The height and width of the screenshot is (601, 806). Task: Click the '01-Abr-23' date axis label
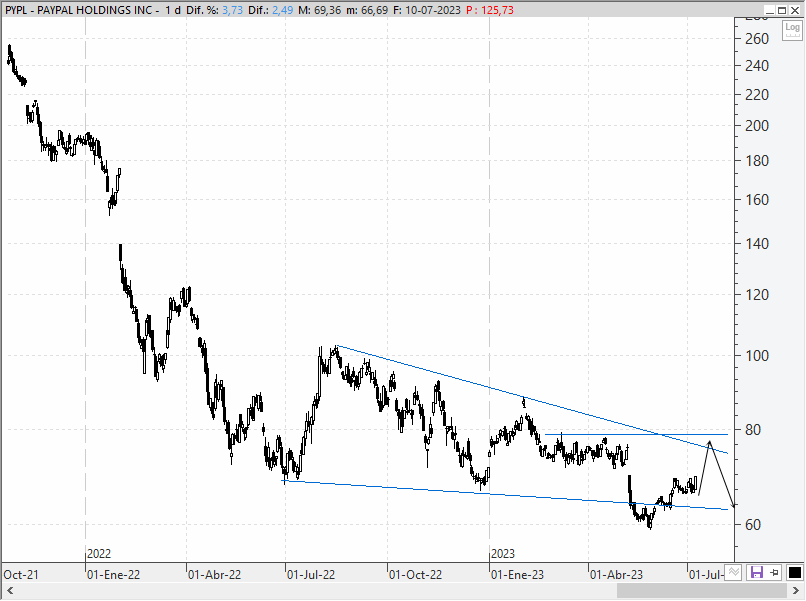pyautogui.click(x=616, y=574)
